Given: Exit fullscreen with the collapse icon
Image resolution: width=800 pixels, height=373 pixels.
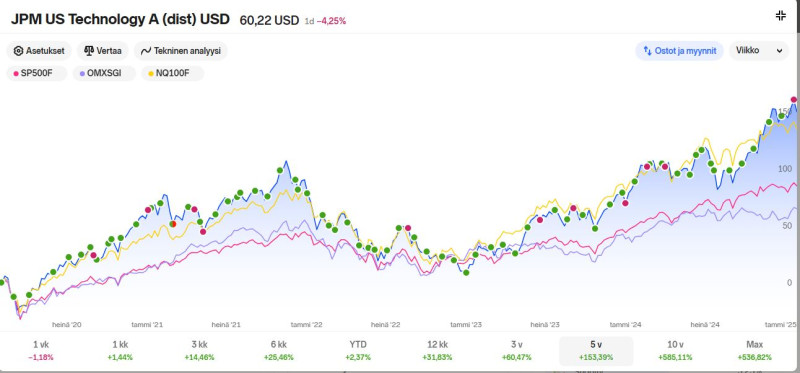Looking at the screenshot, I should click(x=781, y=15).
